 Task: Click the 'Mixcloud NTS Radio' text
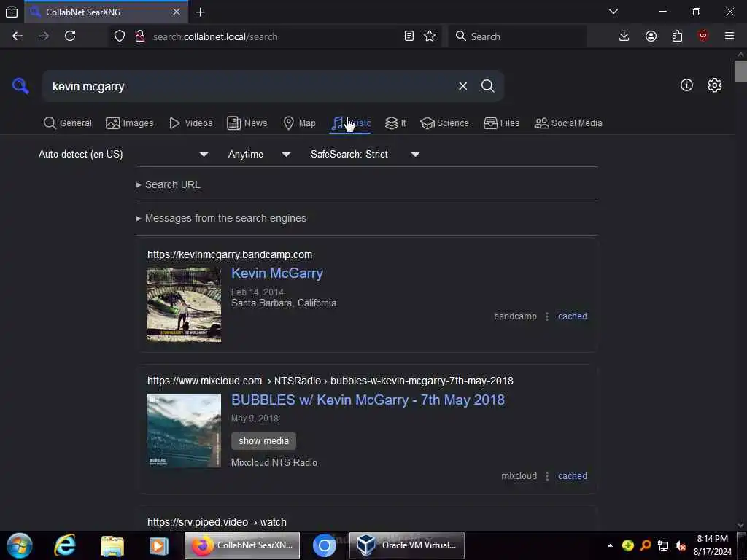pyautogui.click(x=274, y=463)
